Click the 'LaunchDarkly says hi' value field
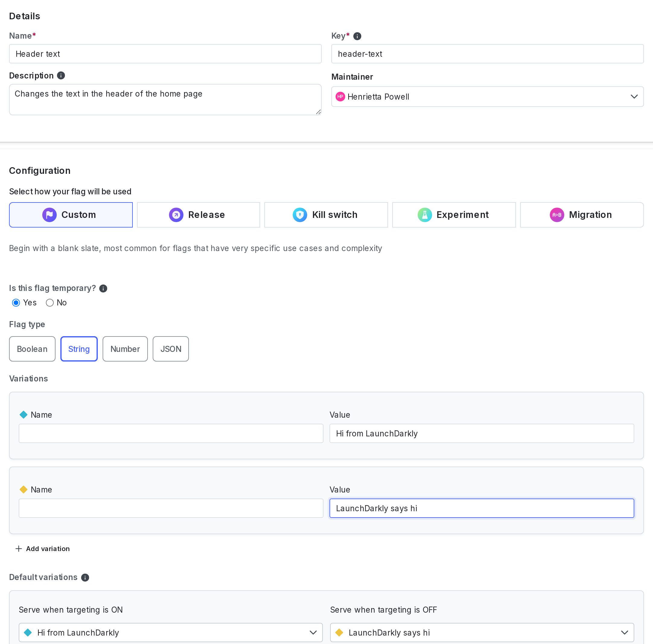This screenshot has width=653, height=644. click(482, 508)
